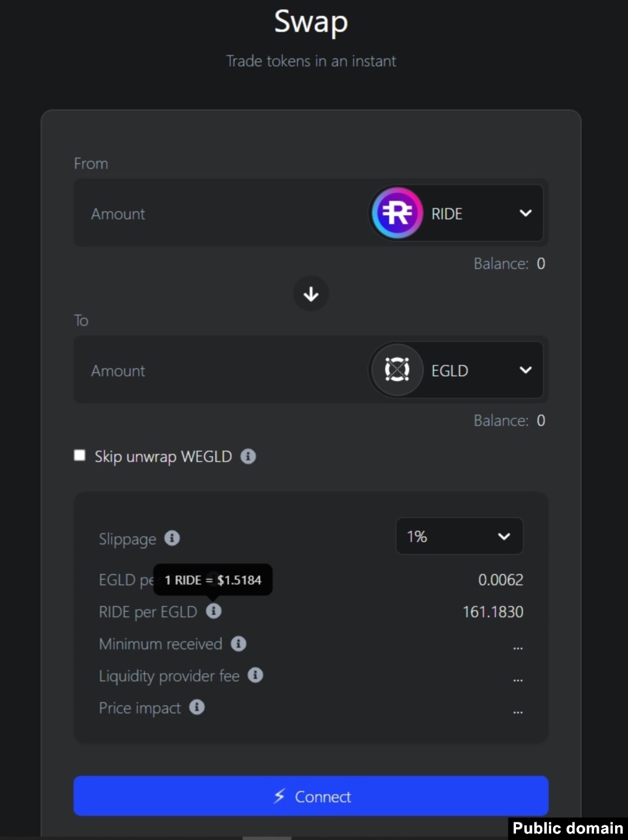
Task: Click the blue Connect button
Action: tap(311, 796)
